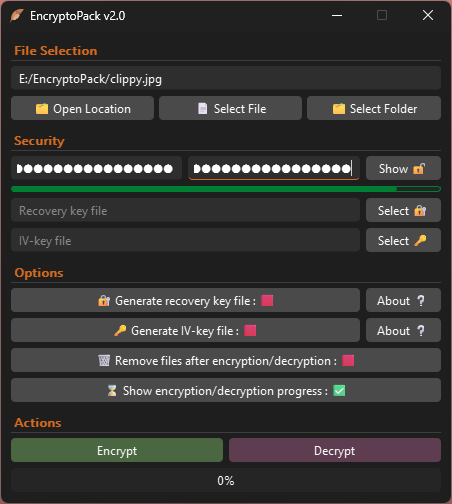452x504 pixels.
Task: Focus the file path field E:/EncryptoPack/clippy.jpg
Action: (x=226, y=78)
